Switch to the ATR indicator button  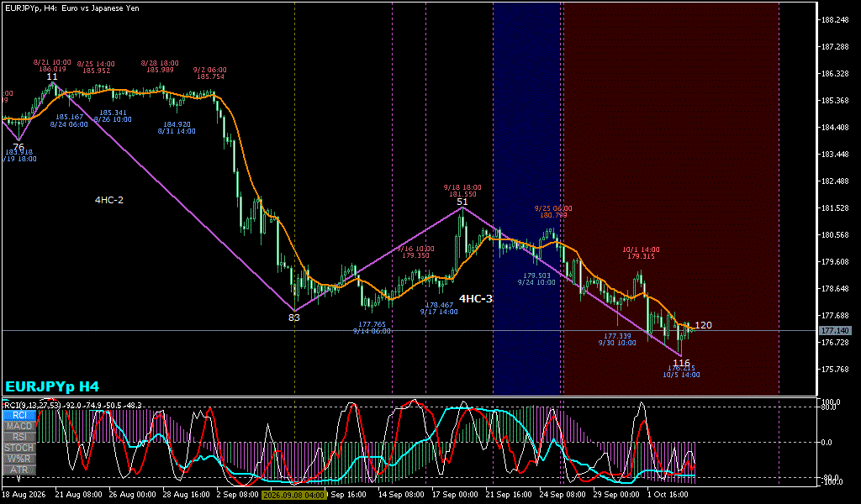pos(19,470)
